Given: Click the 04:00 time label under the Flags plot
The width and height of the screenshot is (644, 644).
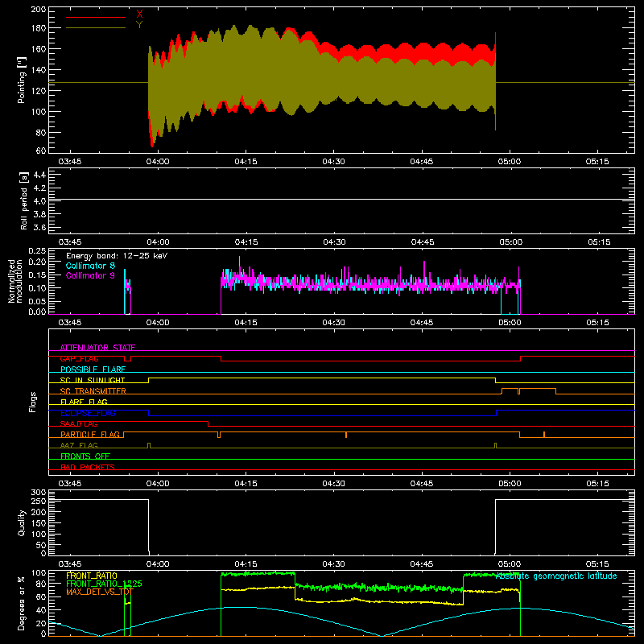Looking at the screenshot, I should [158, 484].
